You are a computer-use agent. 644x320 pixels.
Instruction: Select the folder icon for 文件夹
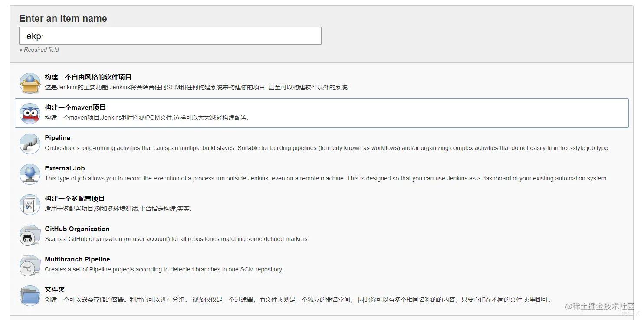tap(30, 296)
